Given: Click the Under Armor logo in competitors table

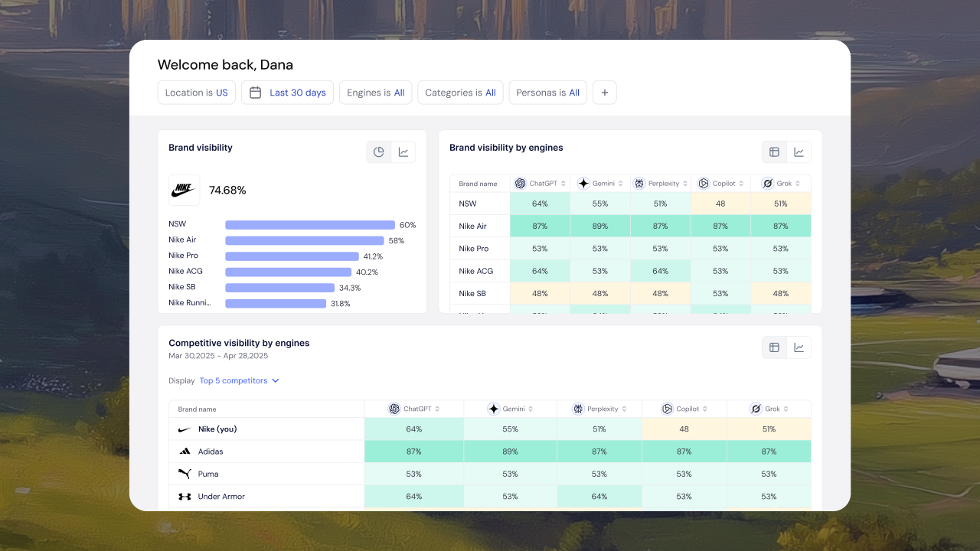Looking at the screenshot, I should pyautogui.click(x=185, y=497).
